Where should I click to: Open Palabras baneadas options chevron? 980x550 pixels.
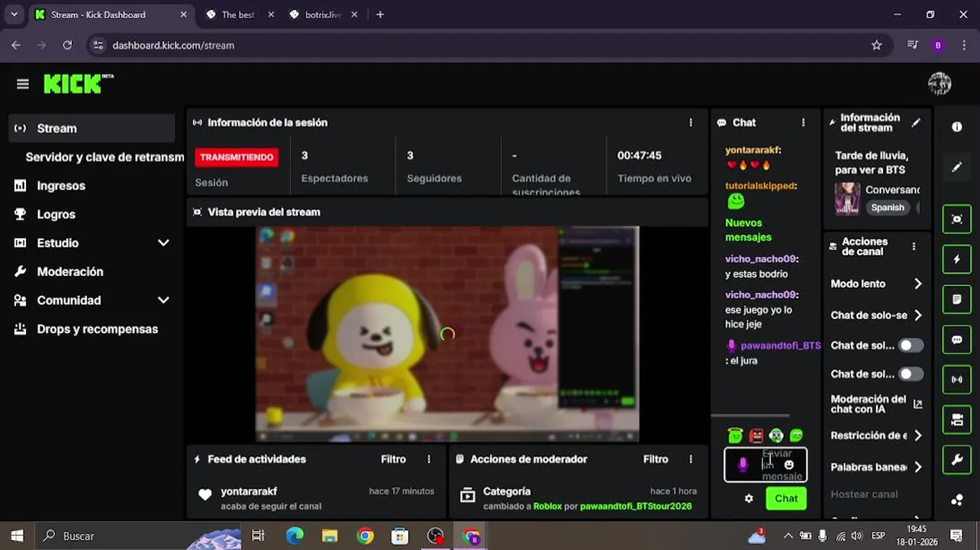(x=917, y=467)
